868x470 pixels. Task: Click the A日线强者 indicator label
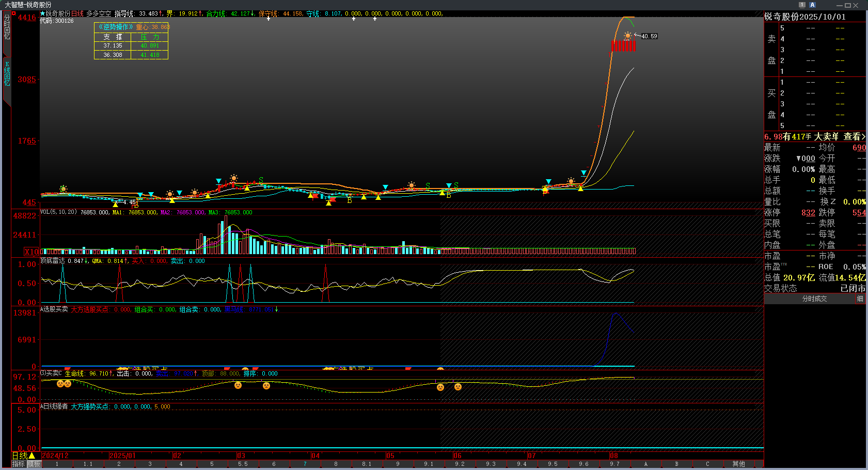point(54,406)
